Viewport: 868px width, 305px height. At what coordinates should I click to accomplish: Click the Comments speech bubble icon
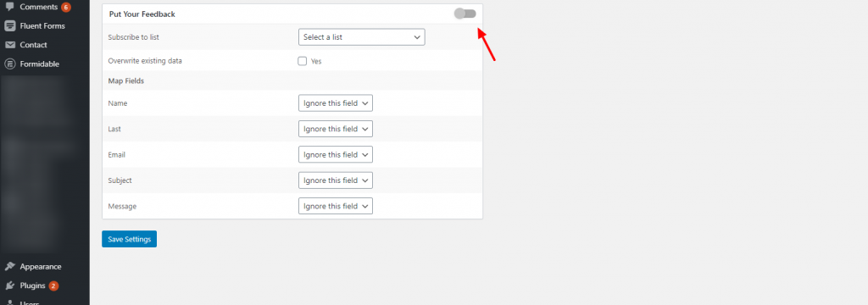(10, 7)
